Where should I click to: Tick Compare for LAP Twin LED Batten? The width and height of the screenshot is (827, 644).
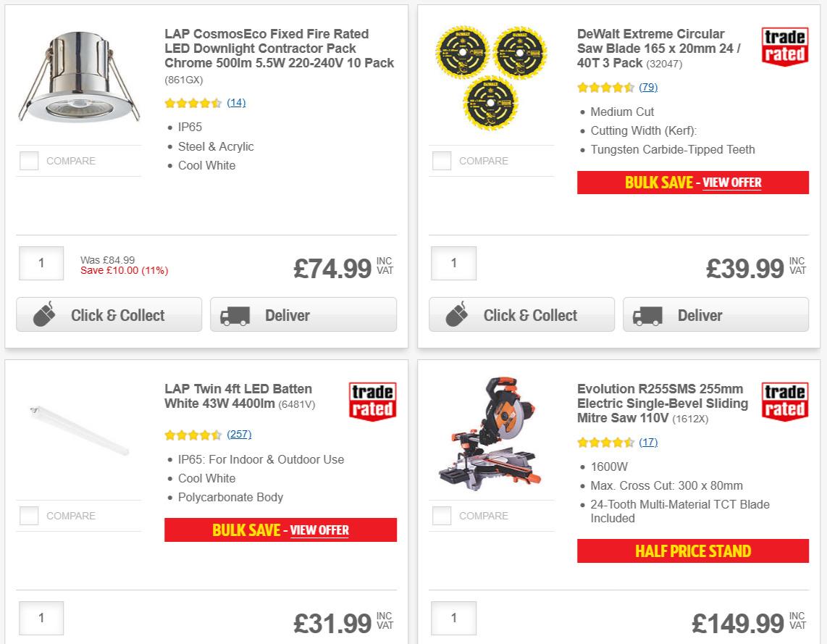(29, 516)
